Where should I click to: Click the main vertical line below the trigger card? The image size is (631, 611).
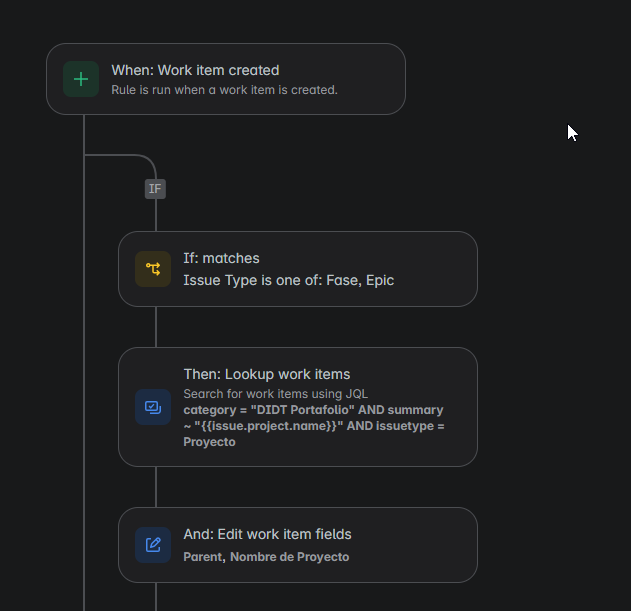click(x=84, y=362)
